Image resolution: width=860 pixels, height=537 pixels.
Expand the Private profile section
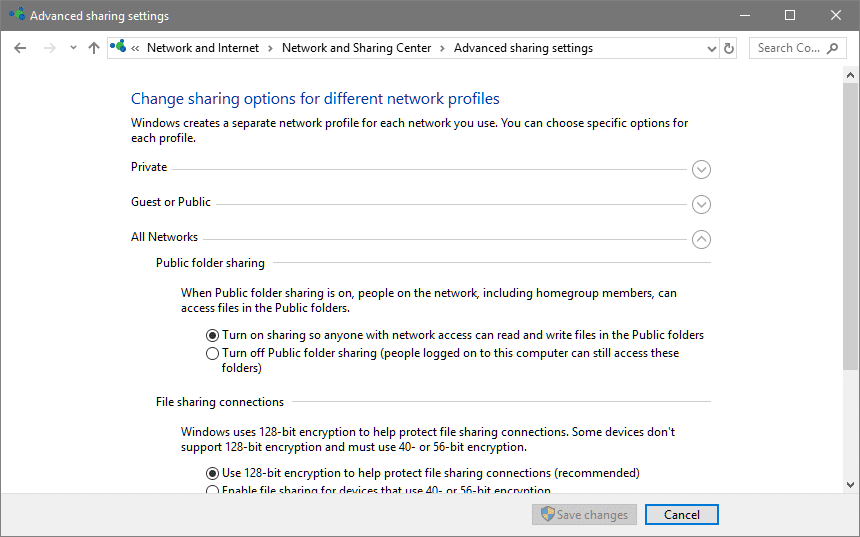tap(701, 169)
